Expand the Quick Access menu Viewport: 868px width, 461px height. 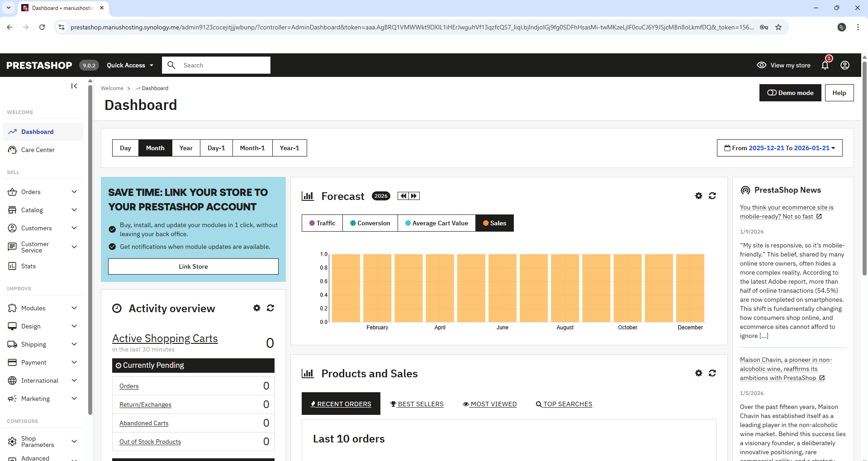pyautogui.click(x=130, y=66)
